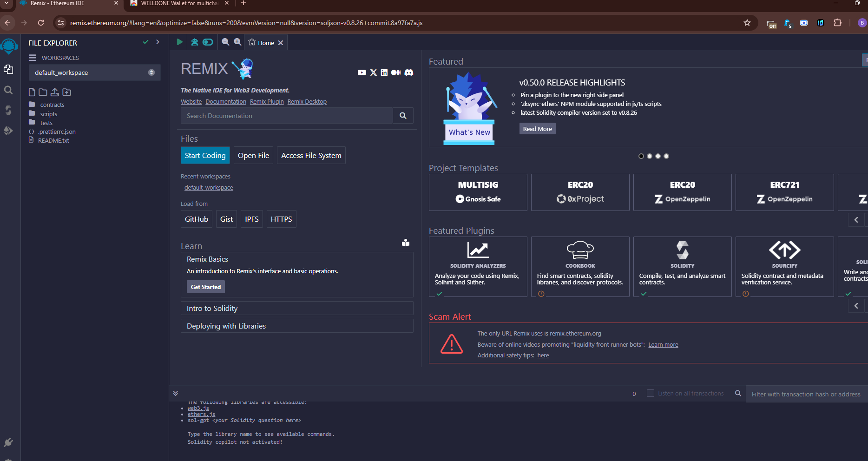
Task: Close the Home tab
Action: [281, 43]
